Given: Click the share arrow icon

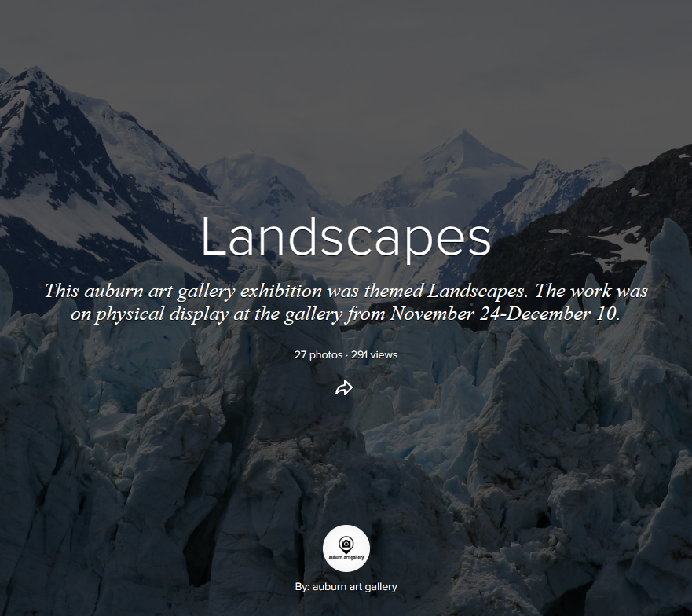Looking at the screenshot, I should [x=344, y=387].
